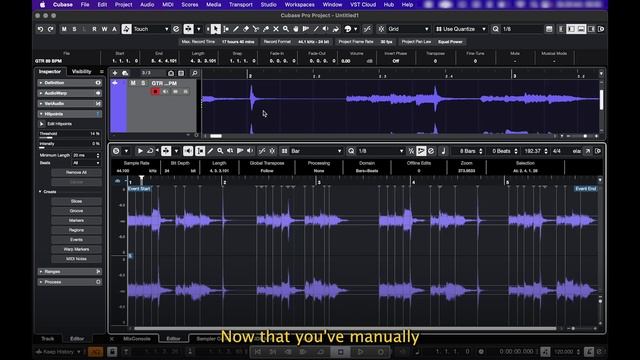Open the Workspaces menu

pyautogui.click(x=299, y=4)
